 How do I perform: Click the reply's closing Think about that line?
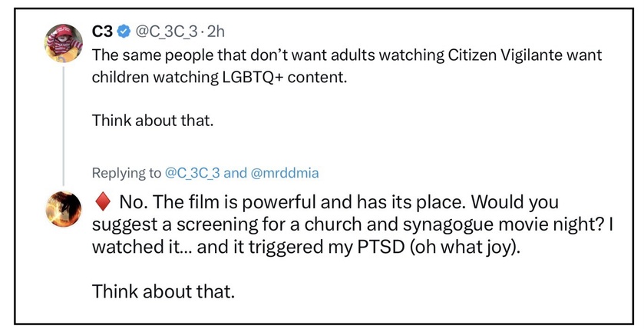pos(163,291)
